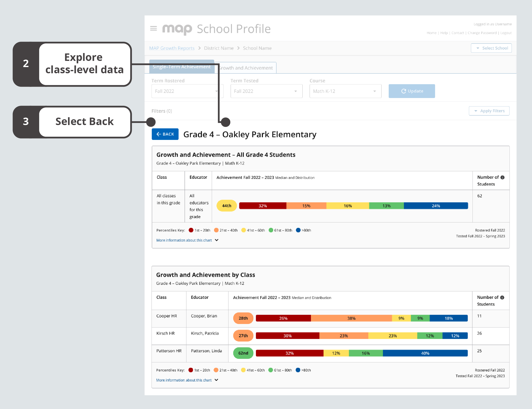This screenshot has width=532, height=409.
Task: Click the Filters (0) label
Action: 161,111
